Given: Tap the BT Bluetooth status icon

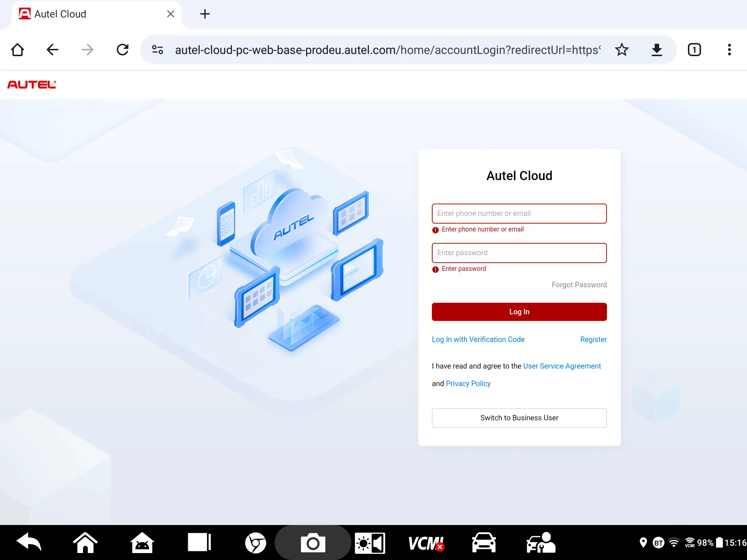Looking at the screenshot, I should tap(659, 543).
